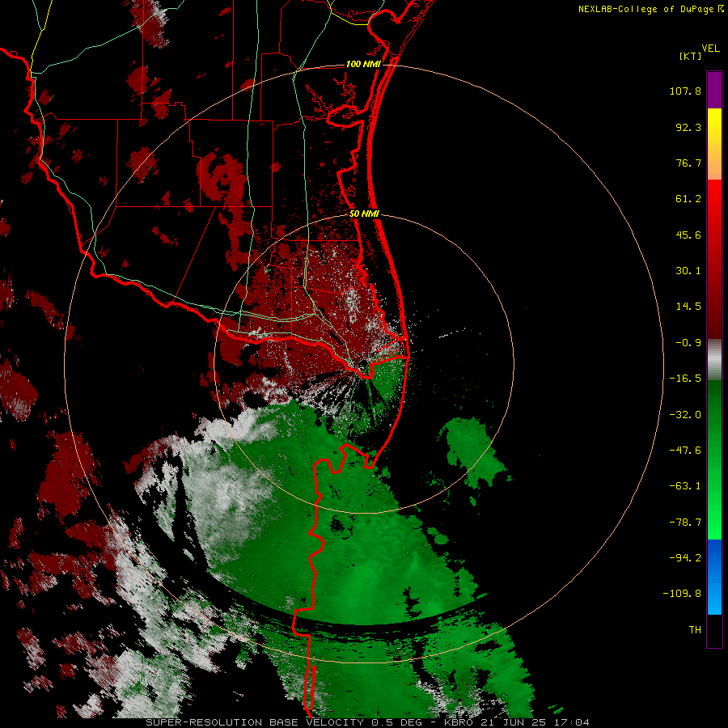Click the 61.2 legend value
The image size is (728, 728).
click(688, 199)
